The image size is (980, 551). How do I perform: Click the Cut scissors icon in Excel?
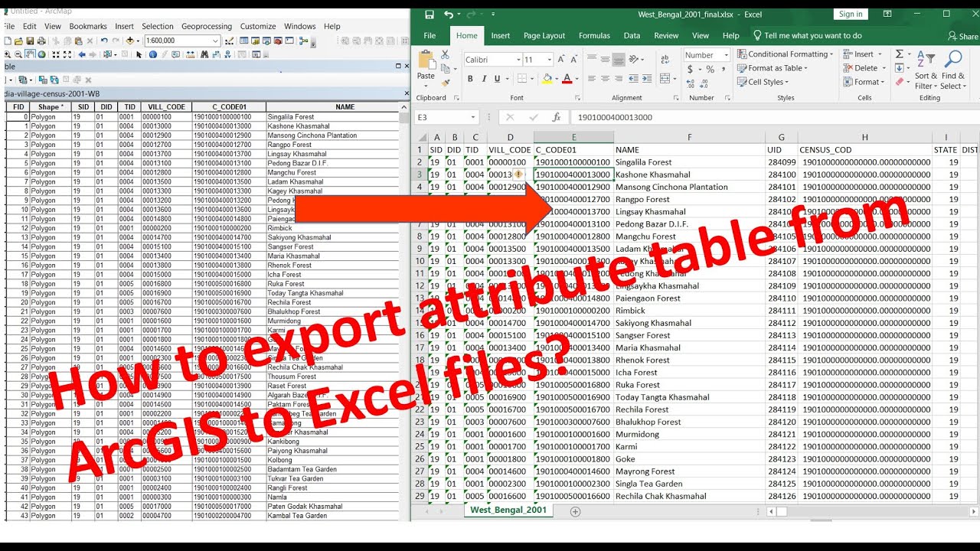(x=445, y=54)
